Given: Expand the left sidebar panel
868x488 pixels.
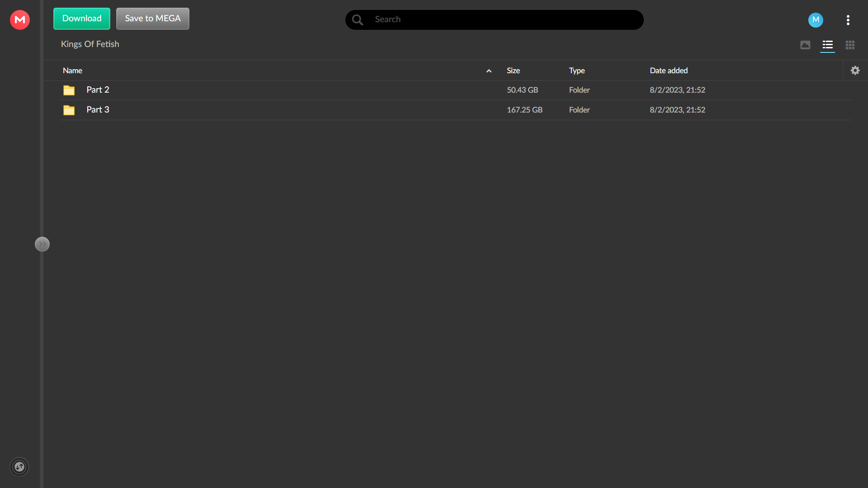Looking at the screenshot, I should click(x=42, y=244).
